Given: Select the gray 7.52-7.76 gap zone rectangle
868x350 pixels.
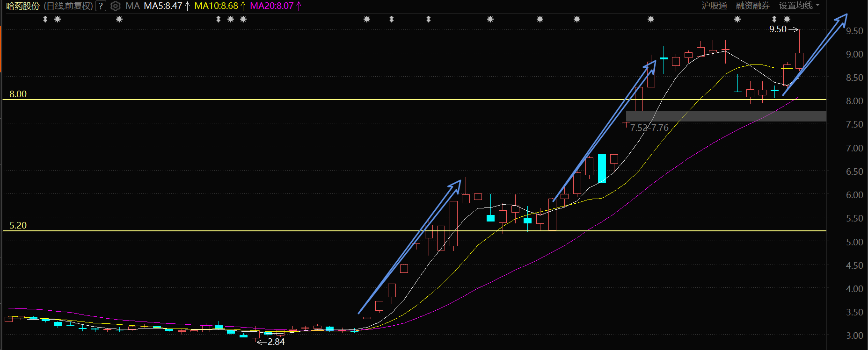Looking at the screenshot, I should click(x=726, y=116).
